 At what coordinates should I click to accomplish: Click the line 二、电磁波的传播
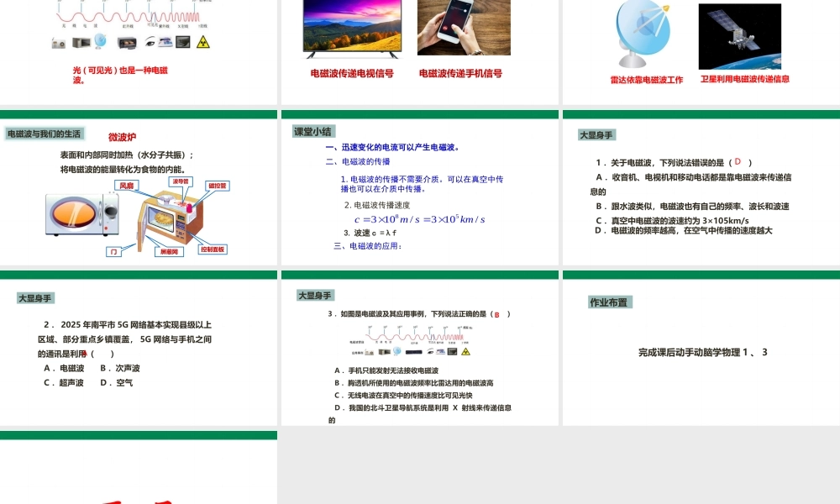358,161
